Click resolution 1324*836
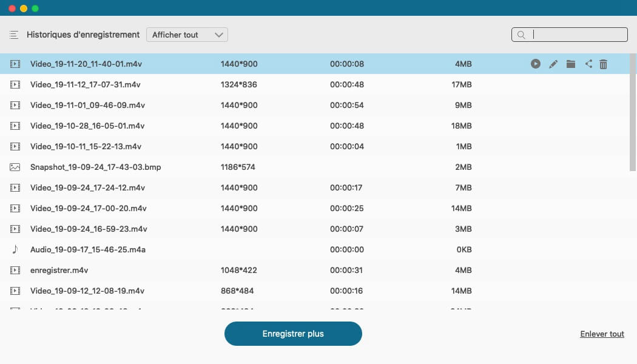 point(239,84)
